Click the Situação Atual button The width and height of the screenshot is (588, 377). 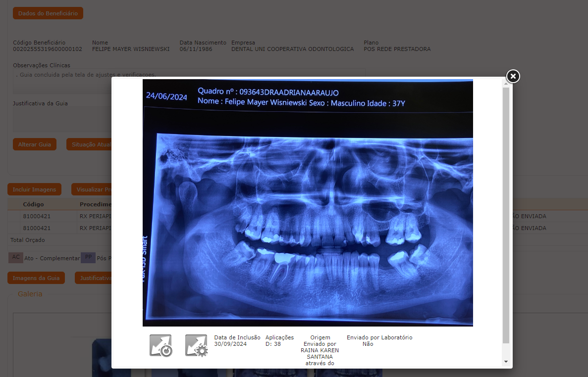pyautogui.click(x=89, y=144)
